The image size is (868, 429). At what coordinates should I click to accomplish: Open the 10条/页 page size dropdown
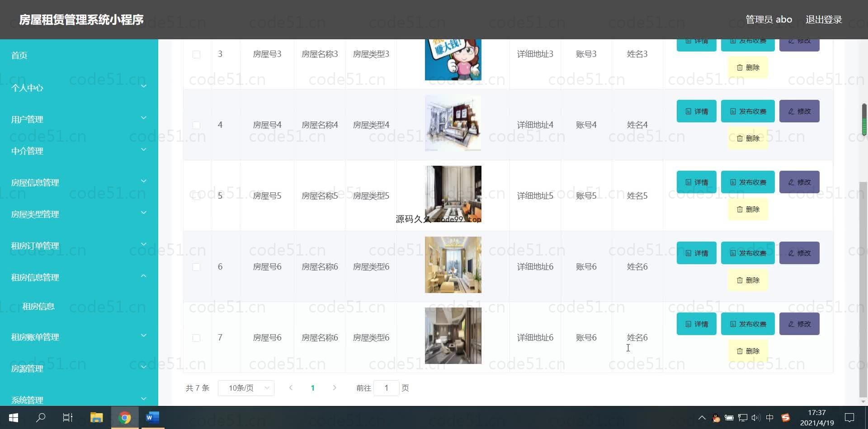(x=246, y=388)
